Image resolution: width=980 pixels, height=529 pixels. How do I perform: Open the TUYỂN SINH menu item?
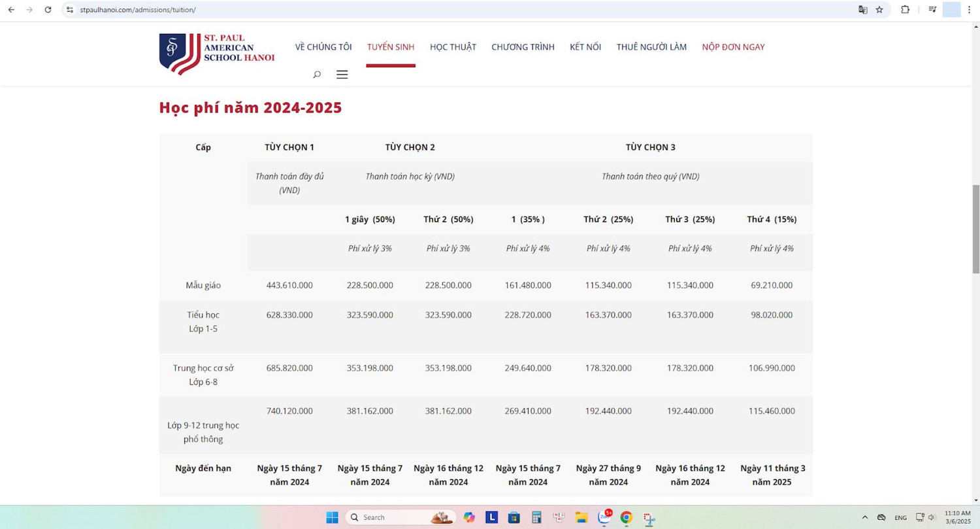[391, 47]
